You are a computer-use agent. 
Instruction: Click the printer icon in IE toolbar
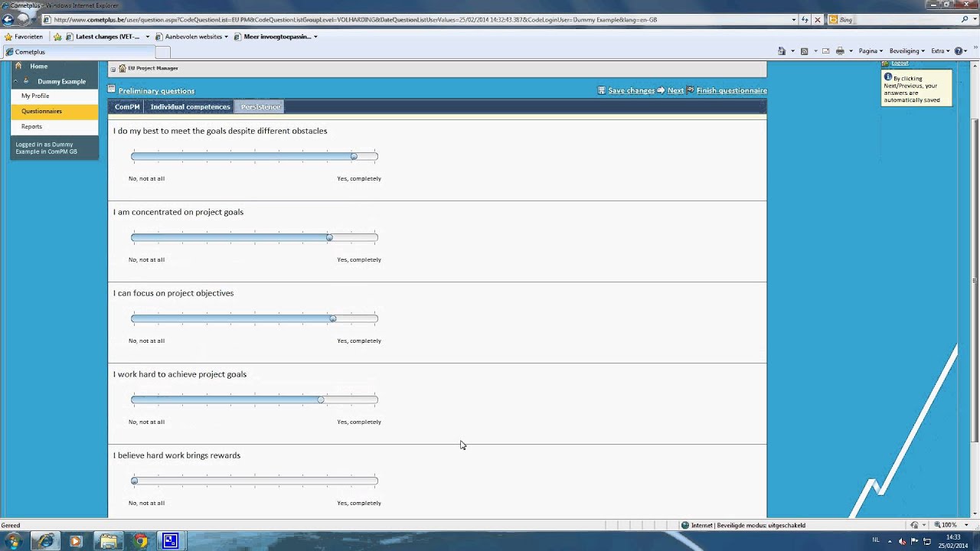pyautogui.click(x=840, y=51)
